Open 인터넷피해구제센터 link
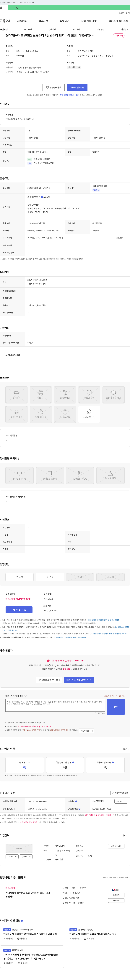 click(34, 726)
